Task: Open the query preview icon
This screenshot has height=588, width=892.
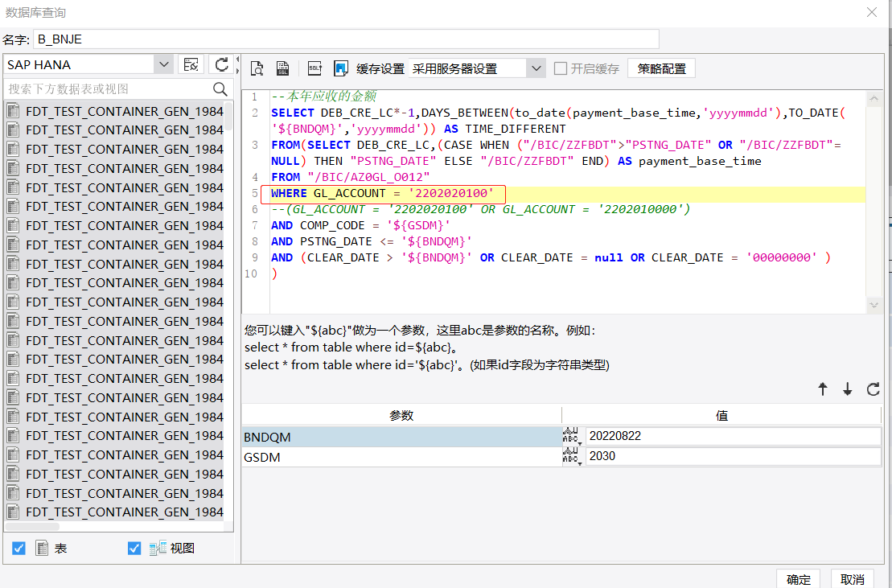Action: tap(257, 68)
